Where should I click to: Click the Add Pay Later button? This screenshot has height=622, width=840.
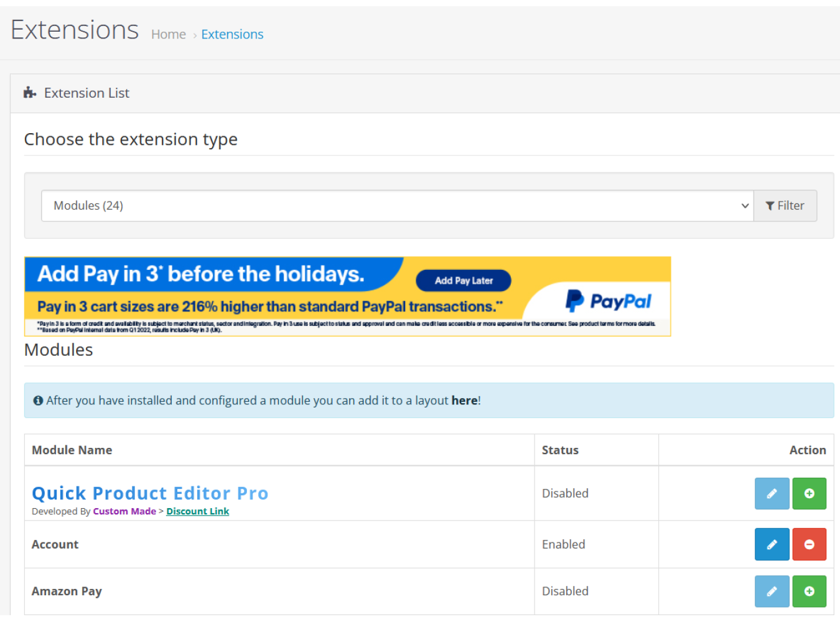tap(464, 281)
